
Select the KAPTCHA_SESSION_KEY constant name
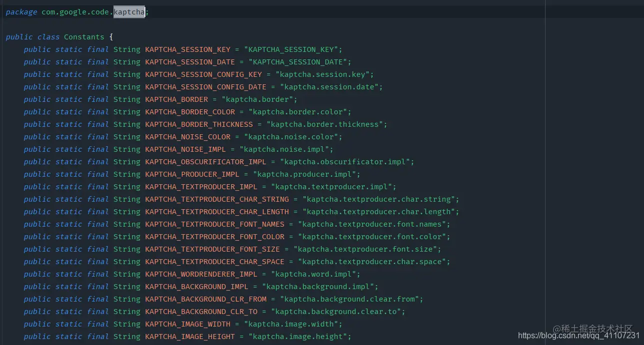click(188, 49)
